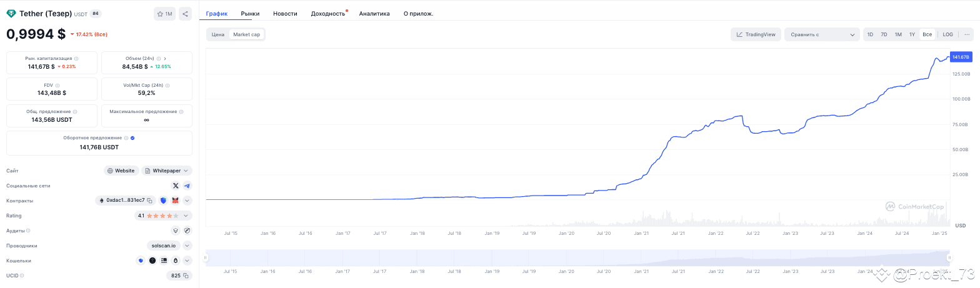This screenshot has height=288, width=980.
Task: Open TradingView chart mode
Action: click(x=756, y=34)
